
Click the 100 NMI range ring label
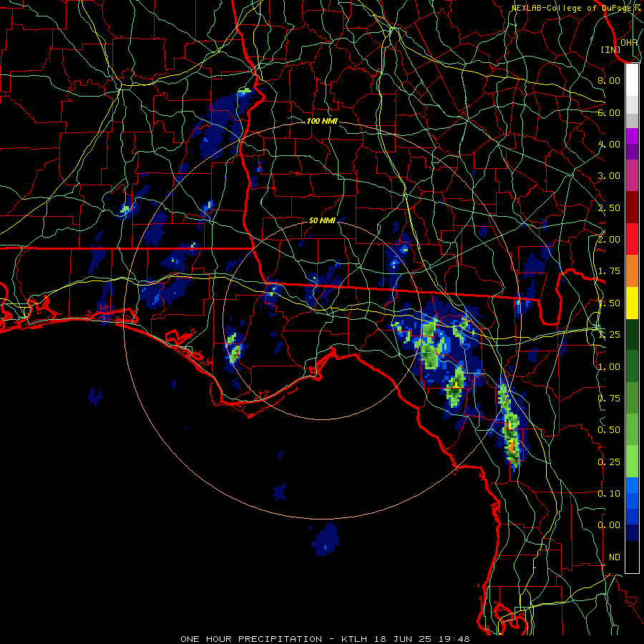pyautogui.click(x=322, y=121)
